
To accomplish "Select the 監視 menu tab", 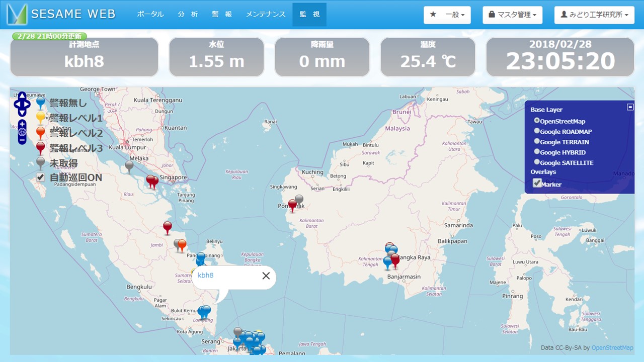I will [x=309, y=15].
